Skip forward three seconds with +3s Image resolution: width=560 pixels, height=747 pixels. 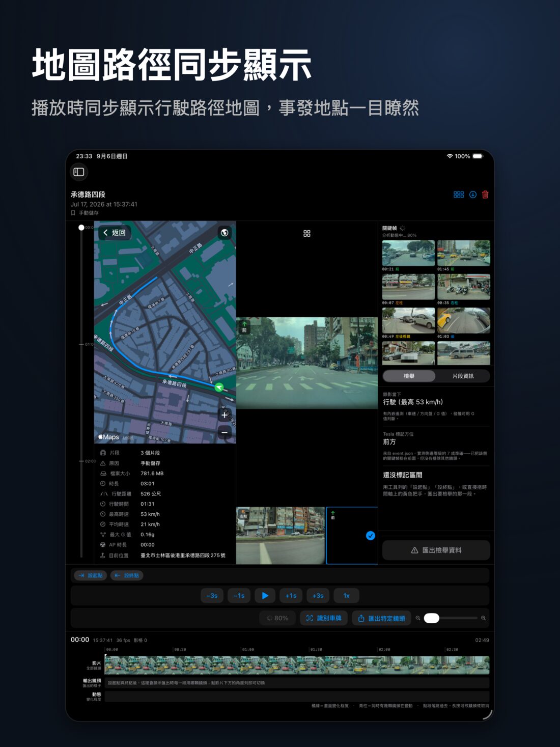pyautogui.click(x=318, y=596)
